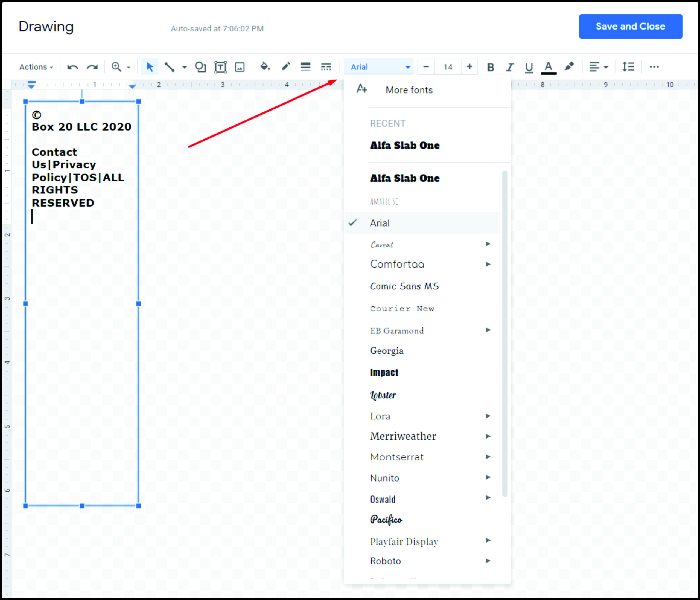Open More fonts option

pos(409,90)
